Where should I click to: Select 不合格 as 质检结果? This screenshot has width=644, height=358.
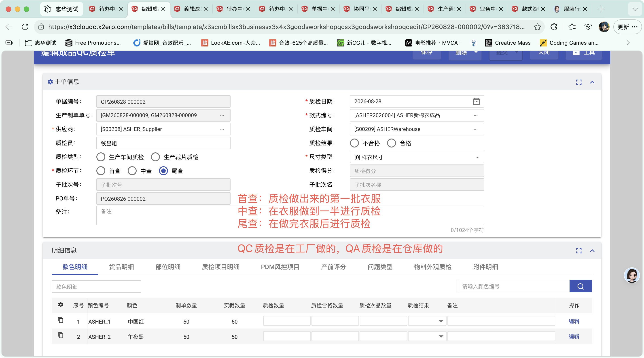354,143
